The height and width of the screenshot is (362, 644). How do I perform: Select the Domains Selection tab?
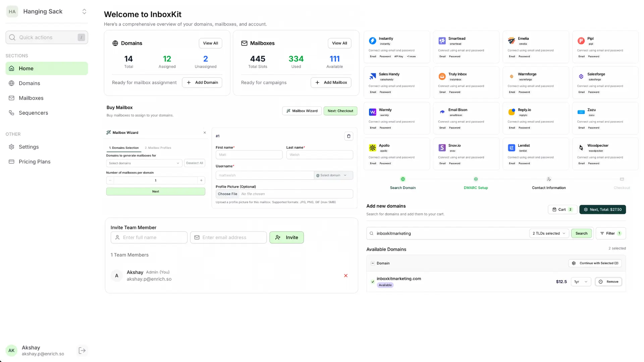(x=123, y=147)
